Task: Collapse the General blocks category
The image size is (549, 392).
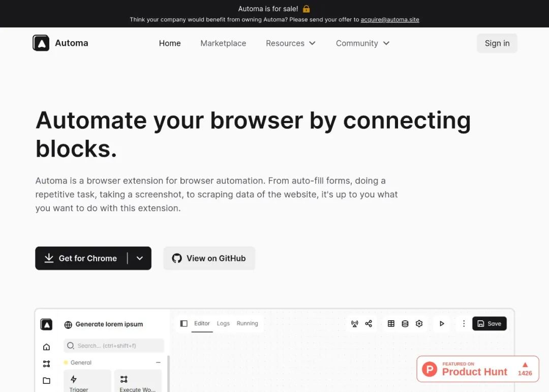Action: click(158, 362)
